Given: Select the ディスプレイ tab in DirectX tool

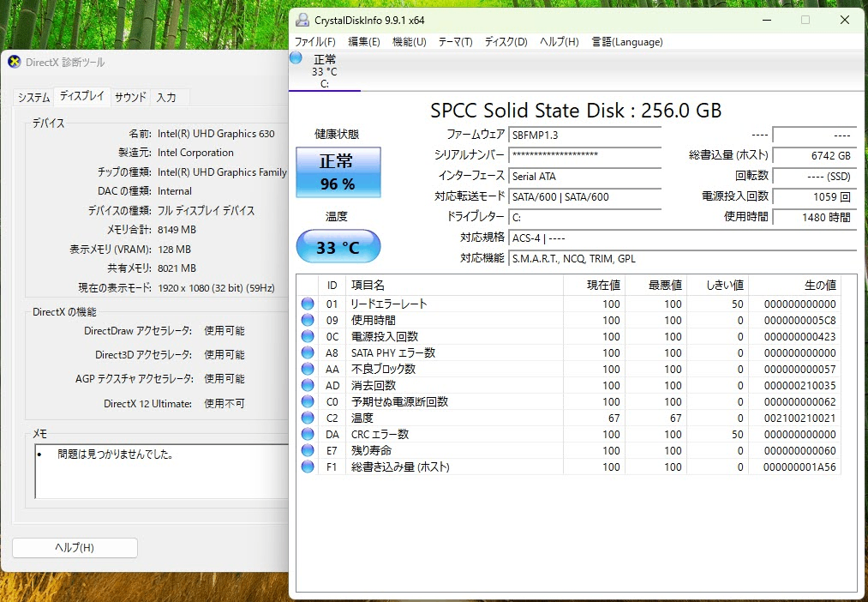Looking at the screenshot, I should click(82, 96).
